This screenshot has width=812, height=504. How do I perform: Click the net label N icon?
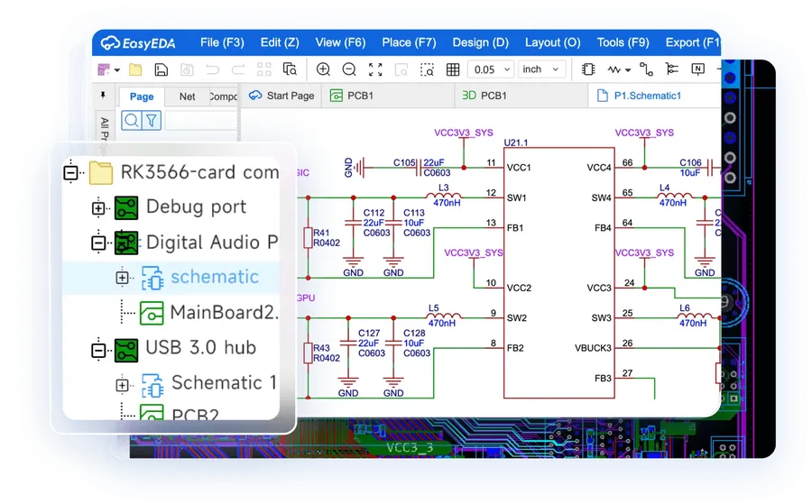tap(698, 69)
